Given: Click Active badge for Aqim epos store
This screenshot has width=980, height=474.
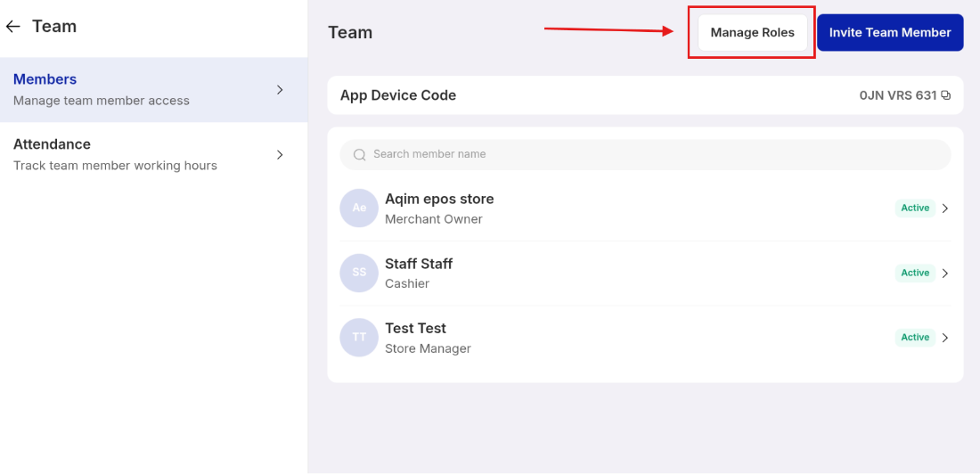Looking at the screenshot, I should tap(915, 208).
